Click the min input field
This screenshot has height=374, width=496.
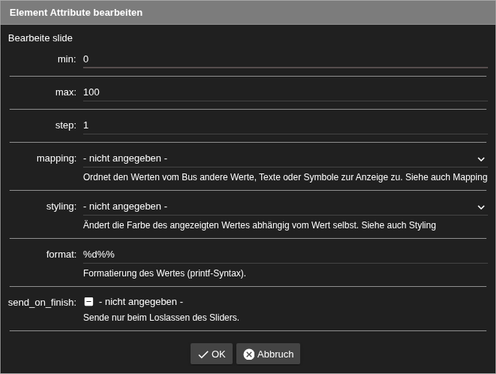point(285,59)
